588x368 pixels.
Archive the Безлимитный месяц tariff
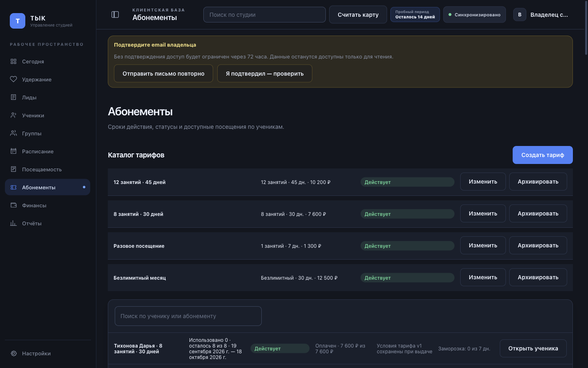(538, 277)
